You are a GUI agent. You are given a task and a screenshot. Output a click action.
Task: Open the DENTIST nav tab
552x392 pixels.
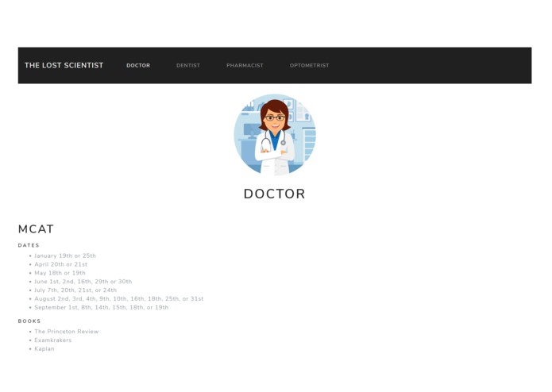coord(188,65)
